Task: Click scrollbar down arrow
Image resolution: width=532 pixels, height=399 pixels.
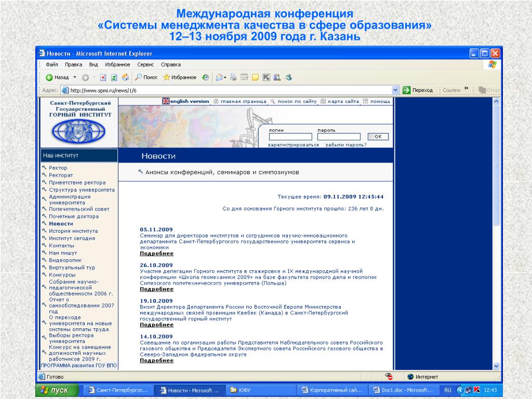Action: click(496, 366)
